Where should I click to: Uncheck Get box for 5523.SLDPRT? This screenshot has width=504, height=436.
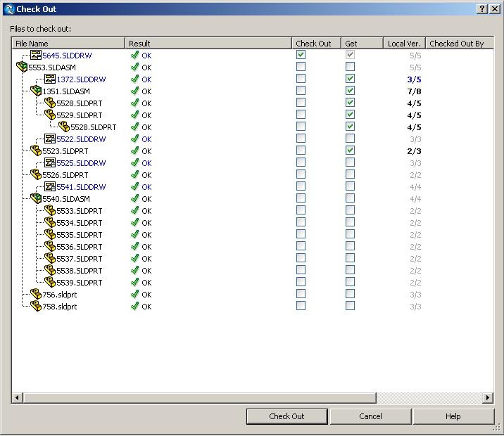point(350,150)
